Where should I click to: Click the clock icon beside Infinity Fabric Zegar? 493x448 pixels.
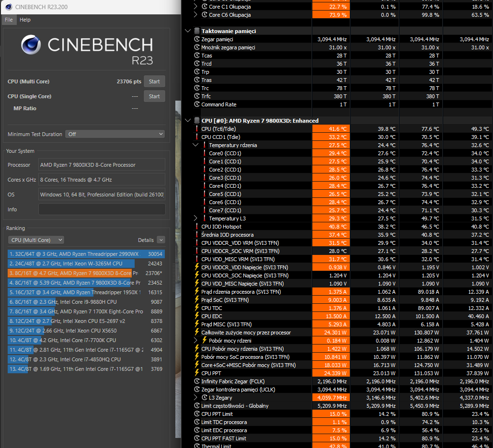[x=196, y=381]
